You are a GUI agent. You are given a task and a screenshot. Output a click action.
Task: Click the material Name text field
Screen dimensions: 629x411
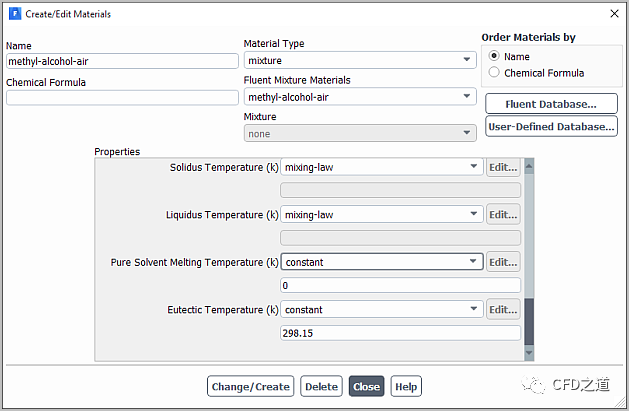point(122,61)
